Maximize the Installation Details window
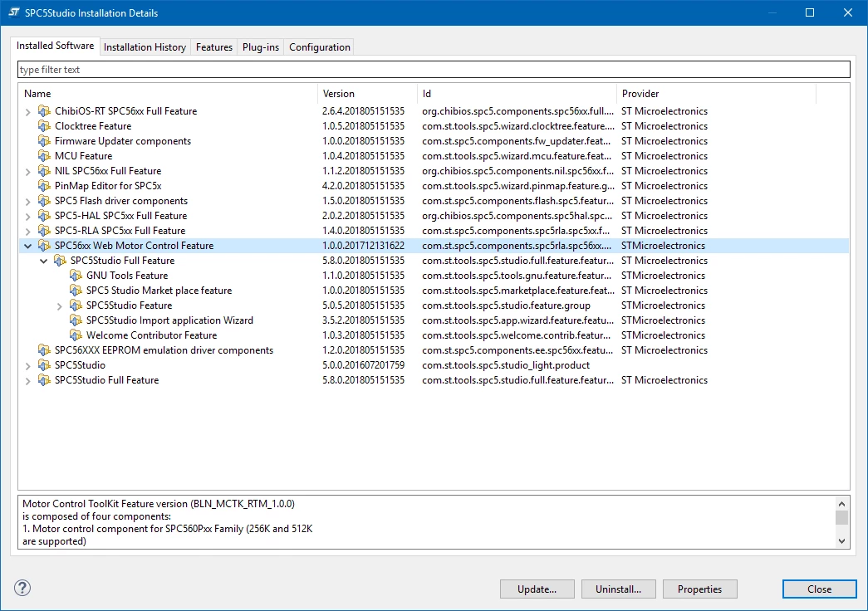Image resolution: width=868 pixels, height=611 pixels. click(x=809, y=12)
